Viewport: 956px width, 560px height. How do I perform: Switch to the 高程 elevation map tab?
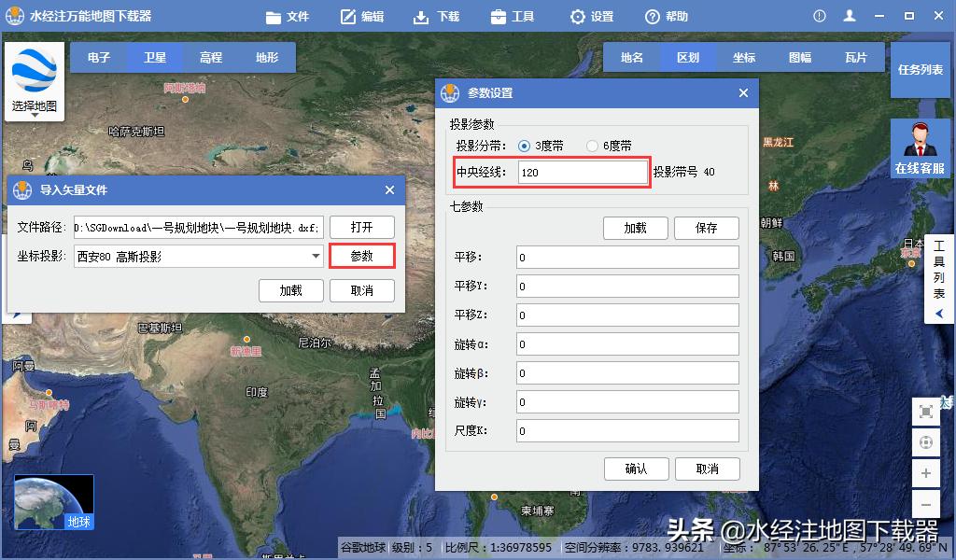(211, 56)
